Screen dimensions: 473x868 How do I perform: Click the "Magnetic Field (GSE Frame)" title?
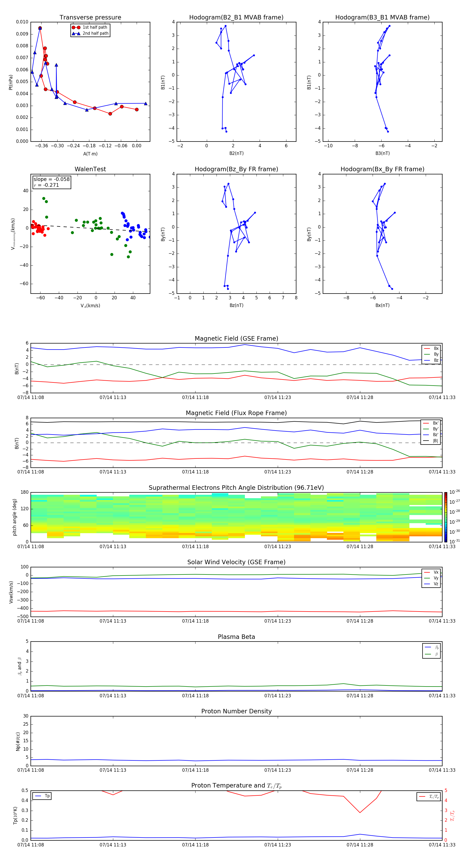click(x=236, y=339)
